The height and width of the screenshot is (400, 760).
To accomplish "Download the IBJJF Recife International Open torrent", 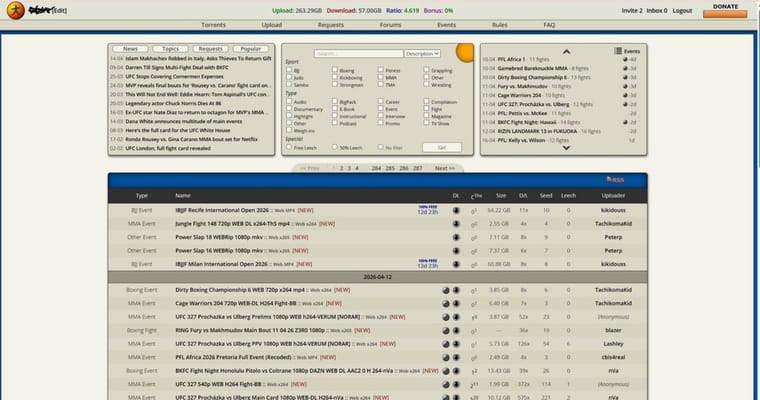I will [x=456, y=211].
